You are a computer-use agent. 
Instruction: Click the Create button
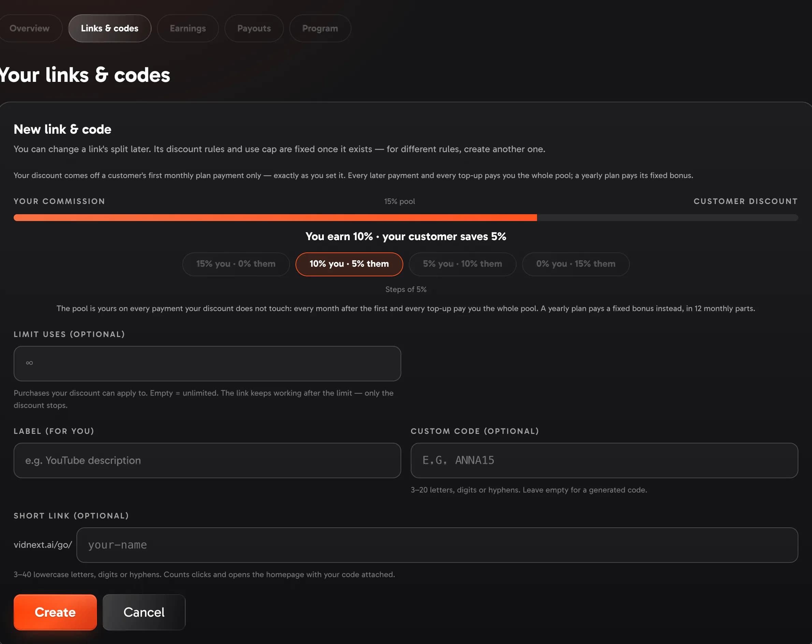[x=55, y=612]
